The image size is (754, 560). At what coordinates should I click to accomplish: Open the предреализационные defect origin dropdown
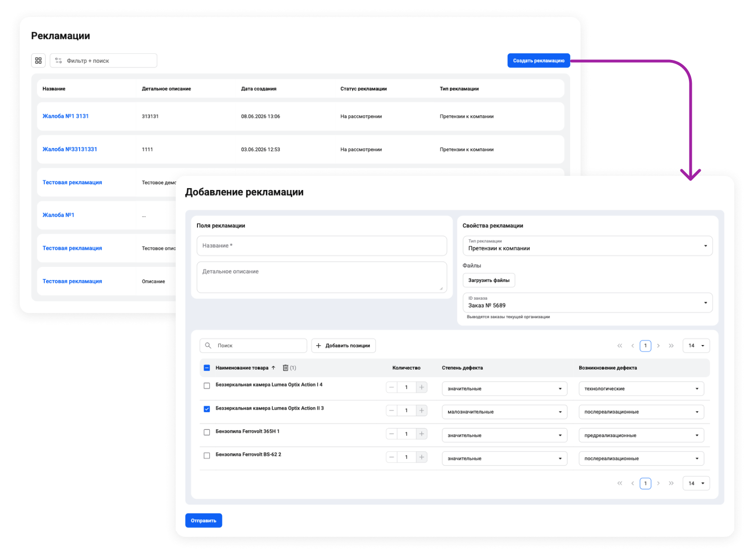(641, 435)
